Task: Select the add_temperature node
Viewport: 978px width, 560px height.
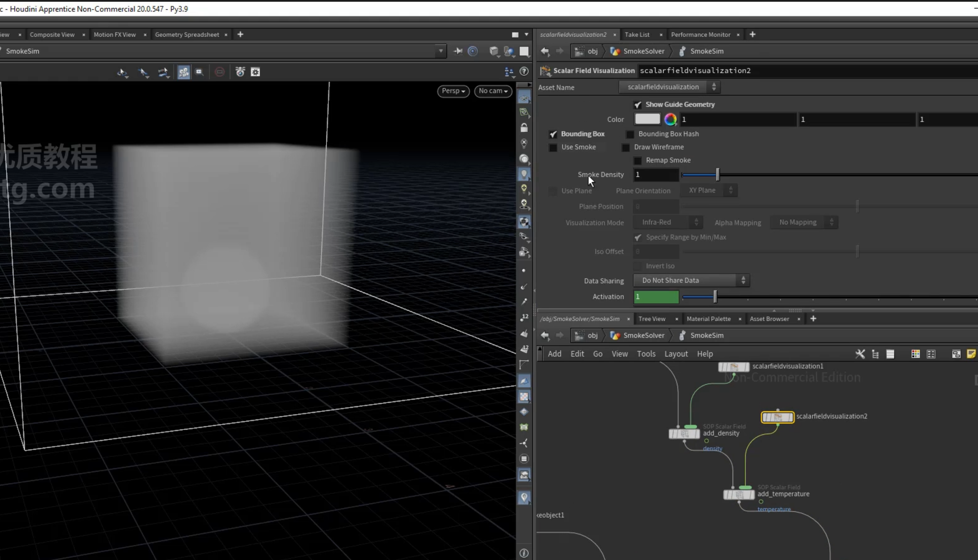Action: (x=739, y=494)
